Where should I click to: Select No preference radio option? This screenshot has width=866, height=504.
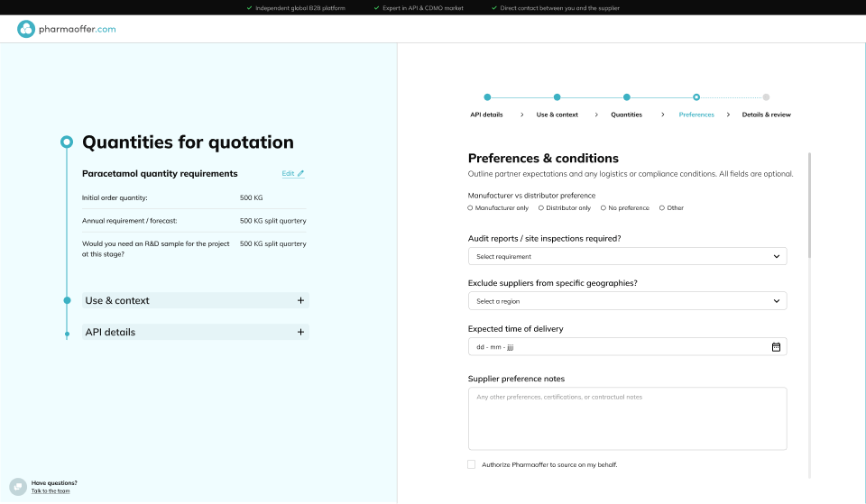click(603, 208)
